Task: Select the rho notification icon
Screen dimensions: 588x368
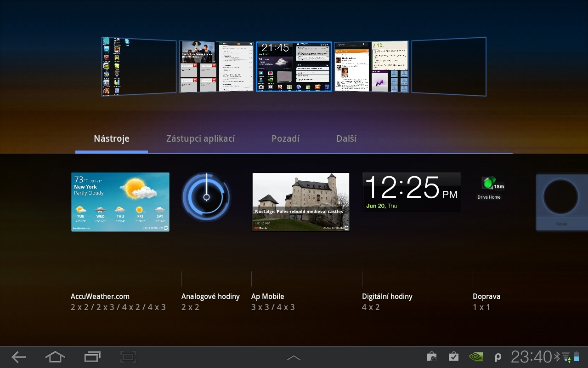Action: point(498,356)
